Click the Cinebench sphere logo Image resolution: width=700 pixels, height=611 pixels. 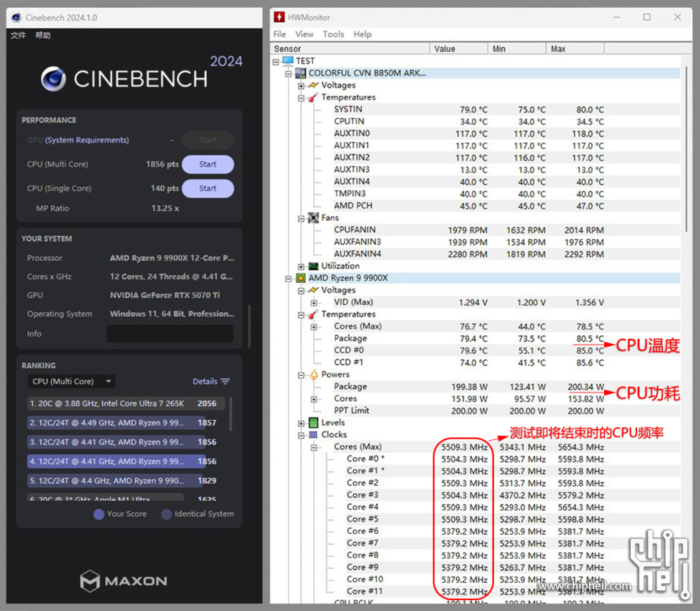coord(54,79)
